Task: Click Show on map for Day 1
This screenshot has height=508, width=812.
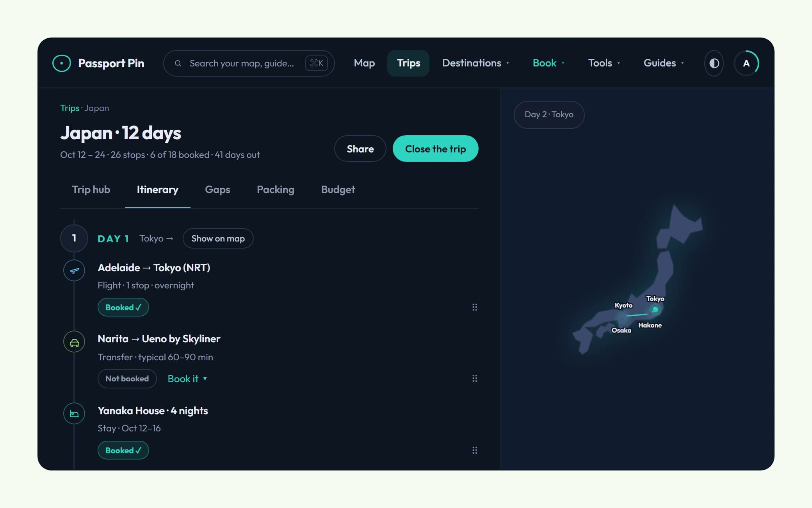Action: (x=218, y=238)
